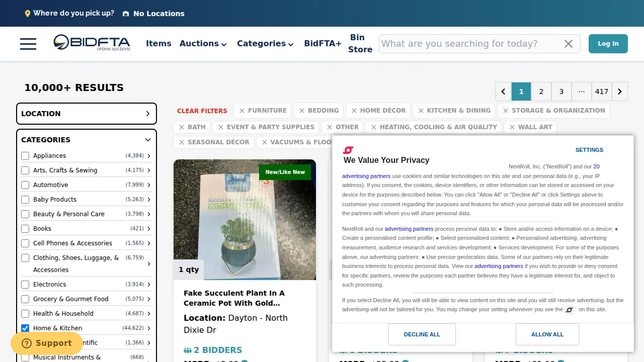Check the Health & Household category
This screenshot has height=362, width=644.
(x=25, y=314)
